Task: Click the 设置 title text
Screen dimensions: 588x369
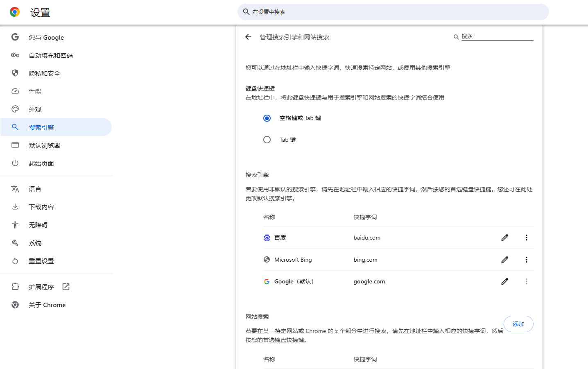Action: pos(40,13)
